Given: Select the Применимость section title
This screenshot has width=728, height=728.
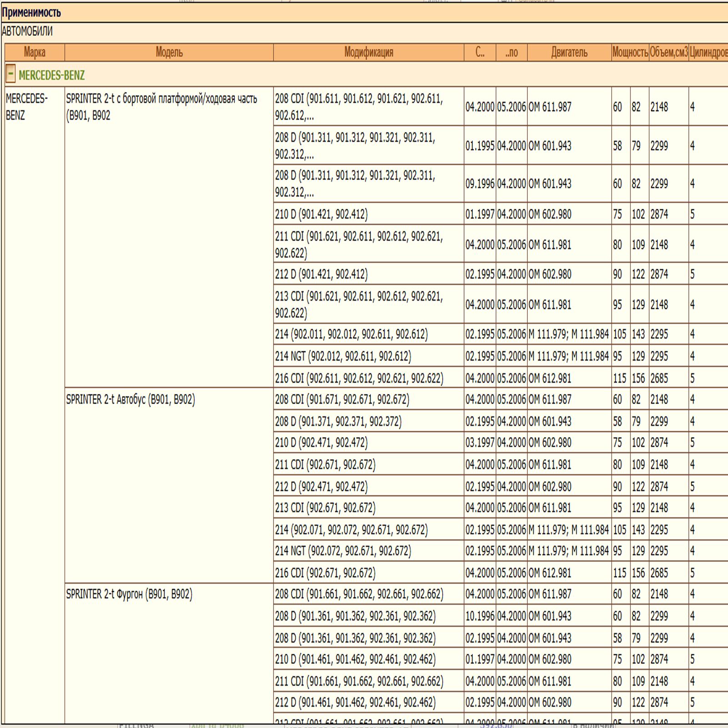Looking at the screenshot, I should tap(31, 13).
